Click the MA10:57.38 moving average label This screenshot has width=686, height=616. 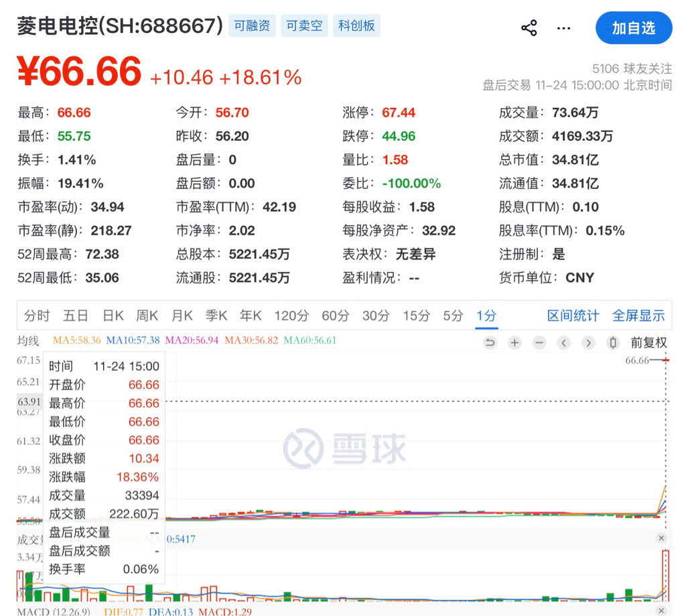133,341
